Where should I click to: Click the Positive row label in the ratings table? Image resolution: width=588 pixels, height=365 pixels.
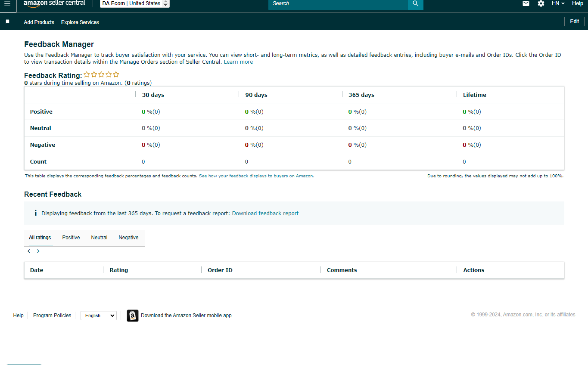(x=41, y=112)
